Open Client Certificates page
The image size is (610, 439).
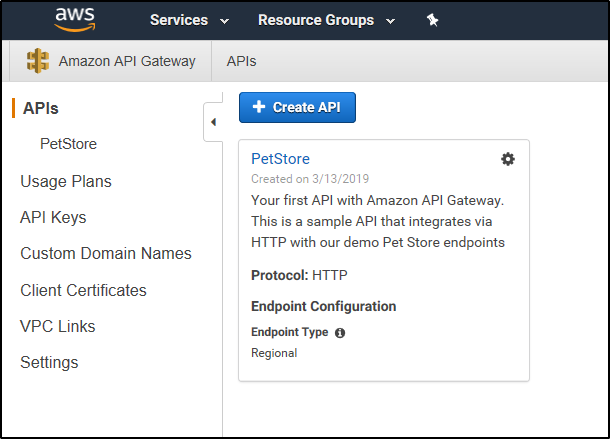(x=83, y=290)
